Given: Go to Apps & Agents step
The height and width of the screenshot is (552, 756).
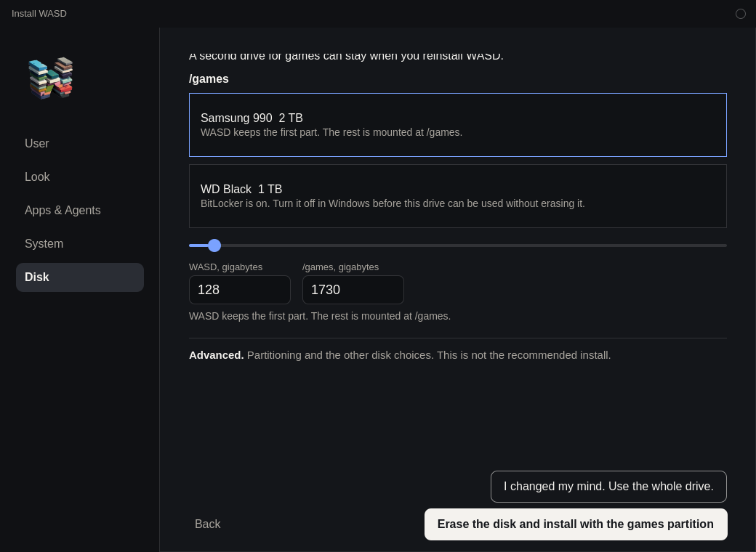Looking at the screenshot, I should pyautogui.click(x=79, y=211).
